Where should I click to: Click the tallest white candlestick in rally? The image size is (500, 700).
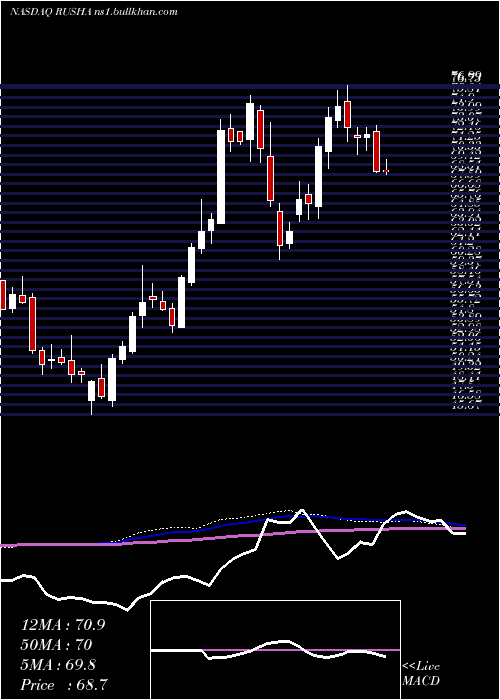point(221,177)
